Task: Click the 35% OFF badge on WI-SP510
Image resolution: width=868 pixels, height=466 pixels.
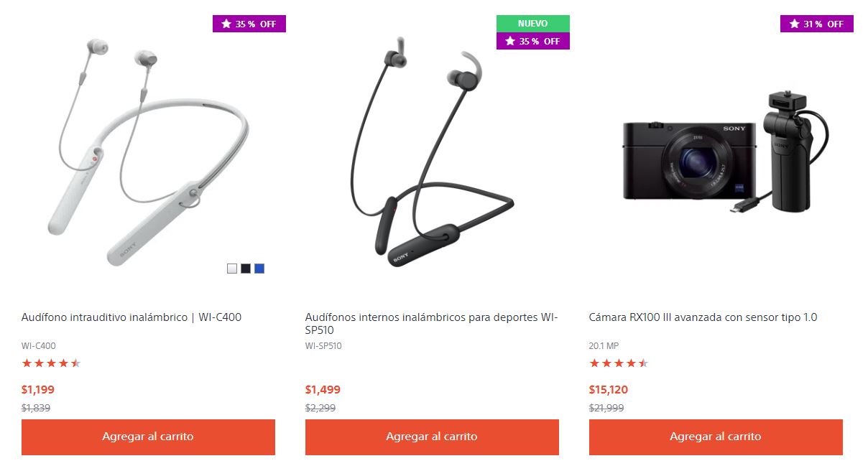Action: 532,41
